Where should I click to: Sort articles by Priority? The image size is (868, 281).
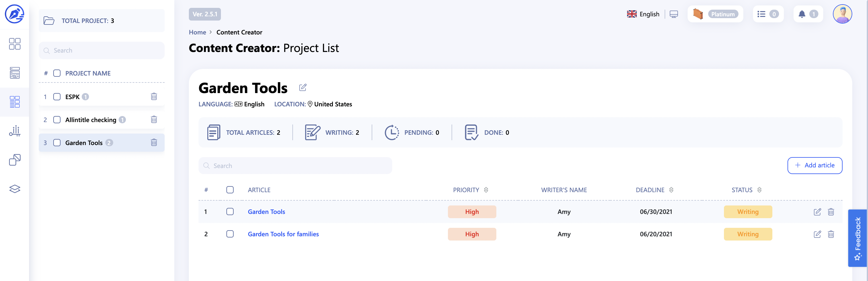click(x=486, y=190)
